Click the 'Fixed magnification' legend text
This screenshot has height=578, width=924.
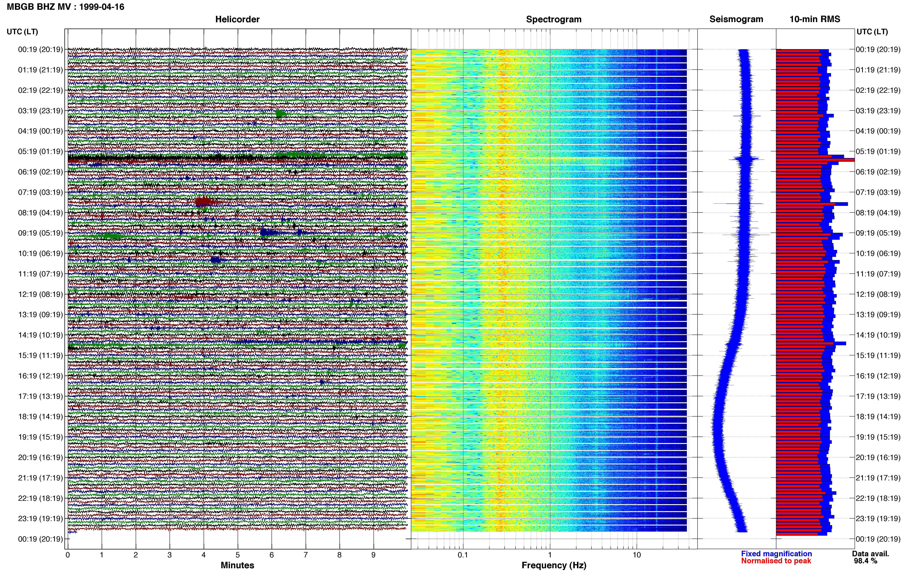(x=776, y=554)
